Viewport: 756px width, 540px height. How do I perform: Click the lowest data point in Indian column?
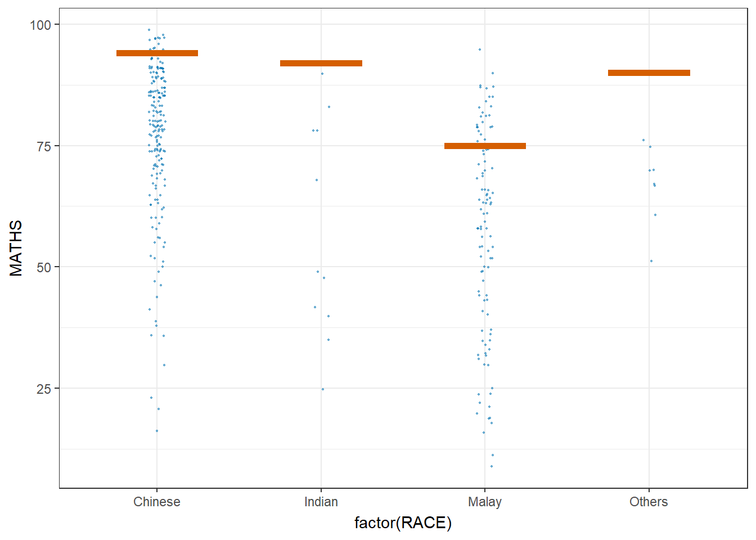point(323,389)
